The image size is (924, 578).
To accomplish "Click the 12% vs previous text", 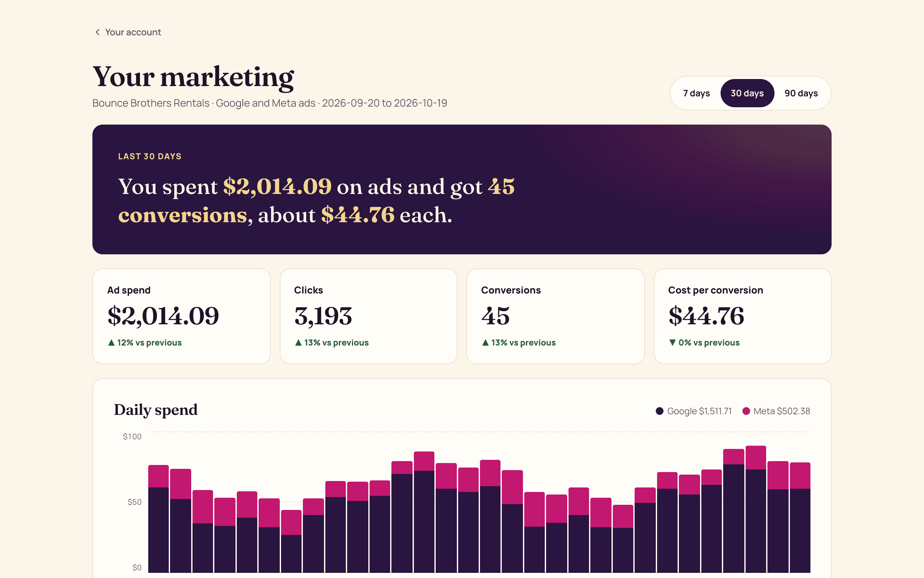I will tap(149, 343).
